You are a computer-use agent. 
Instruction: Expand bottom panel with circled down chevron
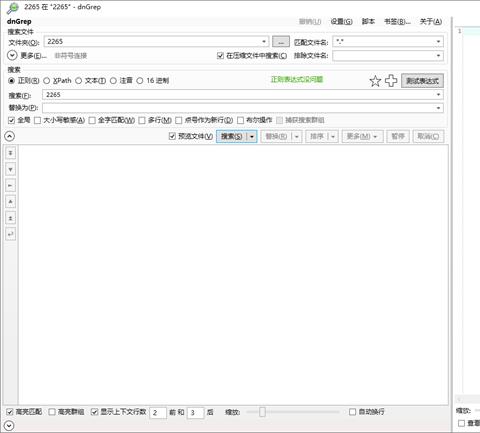tap(9, 426)
